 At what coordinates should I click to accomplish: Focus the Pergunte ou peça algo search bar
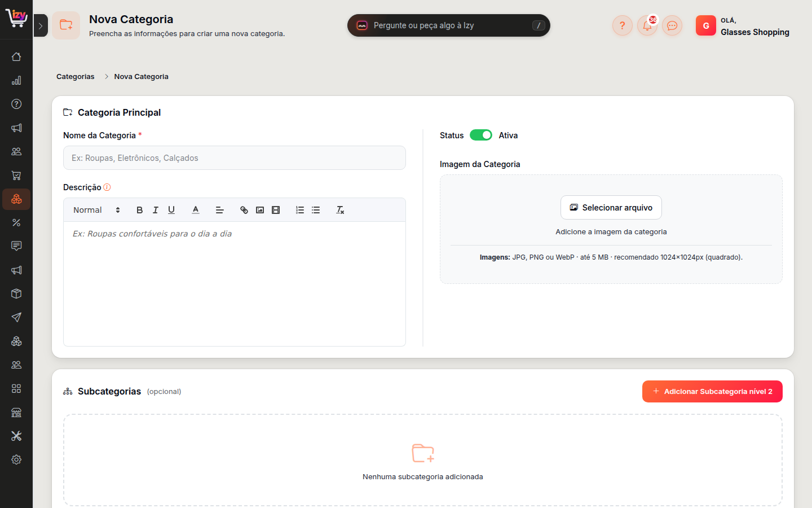coord(449,25)
